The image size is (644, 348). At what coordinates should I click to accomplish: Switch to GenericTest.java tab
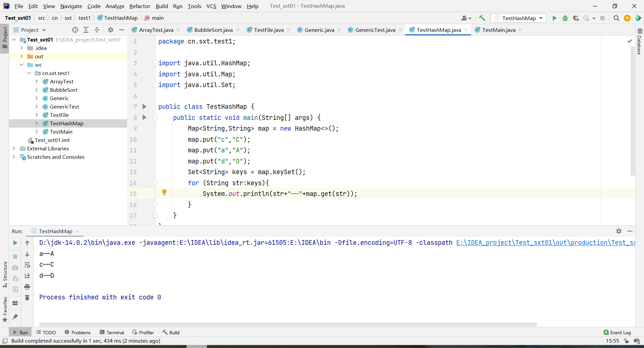pos(375,30)
